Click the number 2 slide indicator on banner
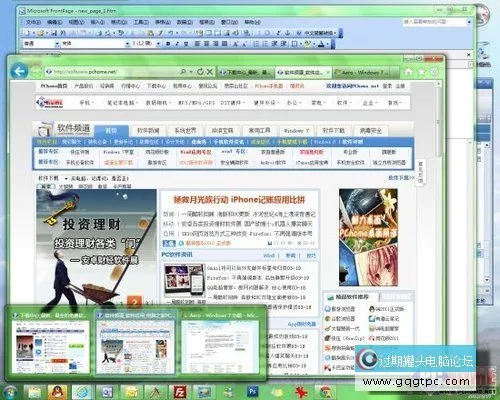The width and height of the screenshot is (500, 400). 135,303
